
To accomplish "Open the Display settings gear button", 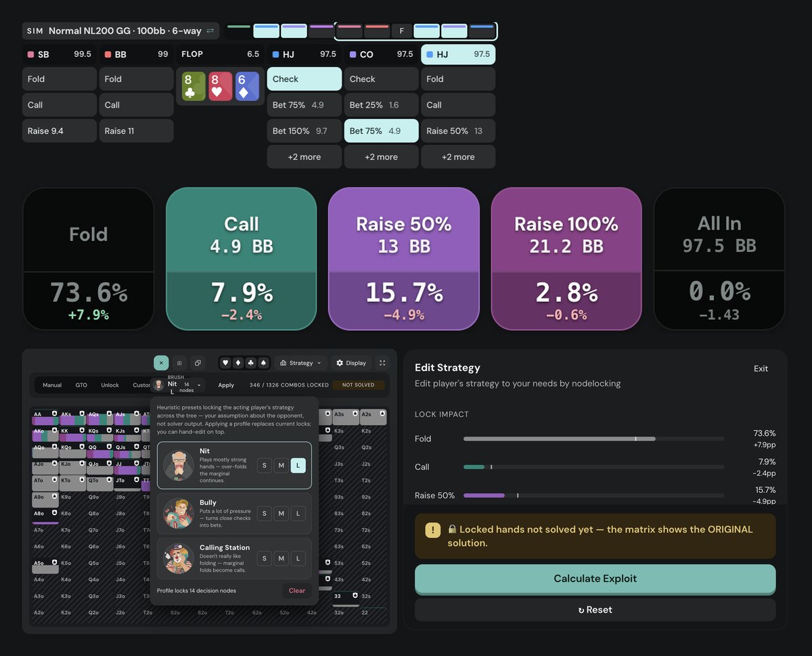I will coord(351,363).
